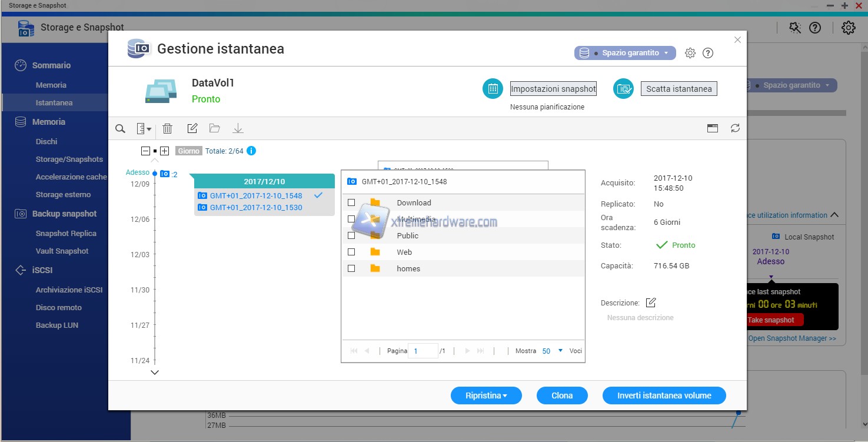Image resolution: width=868 pixels, height=442 pixels.
Task: Open the Mostra 50 items dropdown
Action: coord(553,351)
